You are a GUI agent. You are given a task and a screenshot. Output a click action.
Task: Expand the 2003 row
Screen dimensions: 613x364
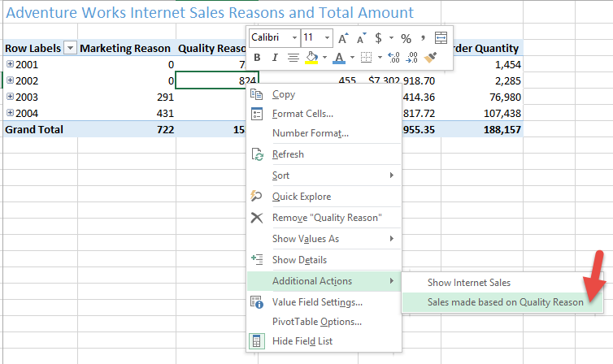(11, 96)
